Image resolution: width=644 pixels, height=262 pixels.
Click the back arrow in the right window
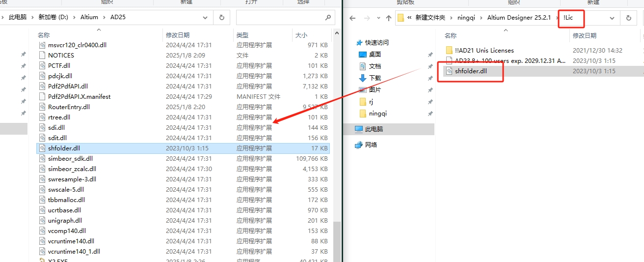point(352,18)
